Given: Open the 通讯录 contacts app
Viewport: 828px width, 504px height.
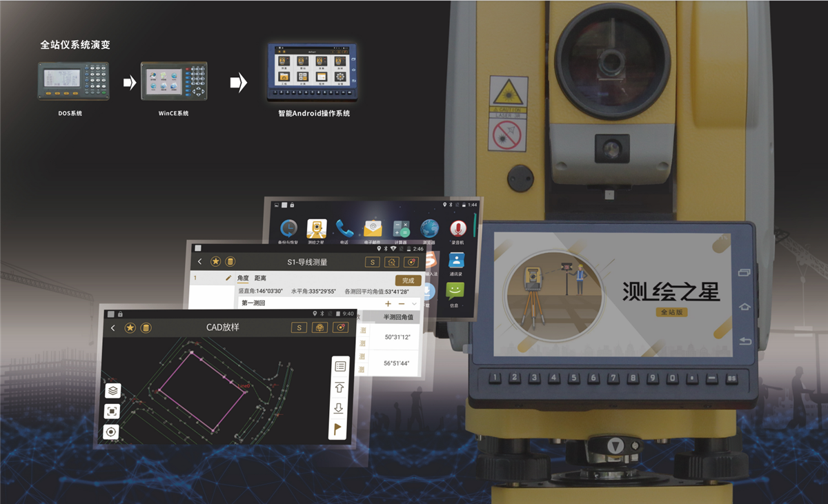Looking at the screenshot, I should click(456, 261).
